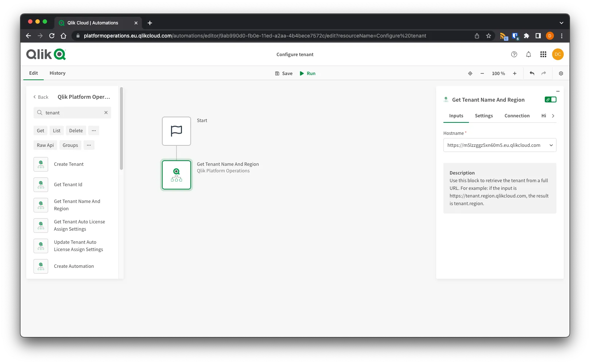
Task: Open the notifications bell
Action: point(528,54)
